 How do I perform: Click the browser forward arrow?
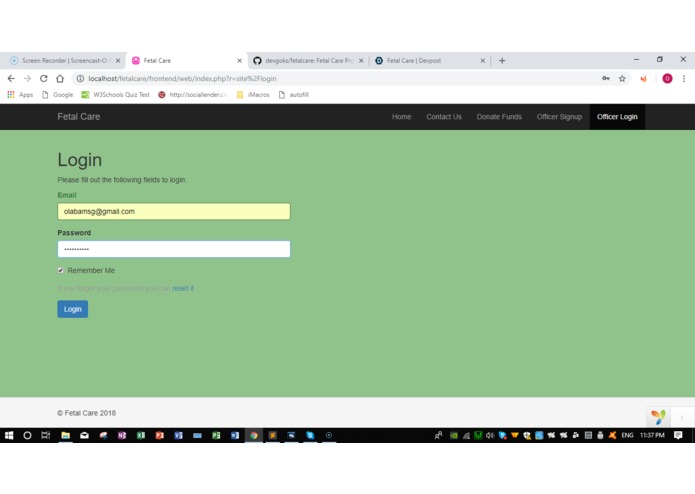27,78
